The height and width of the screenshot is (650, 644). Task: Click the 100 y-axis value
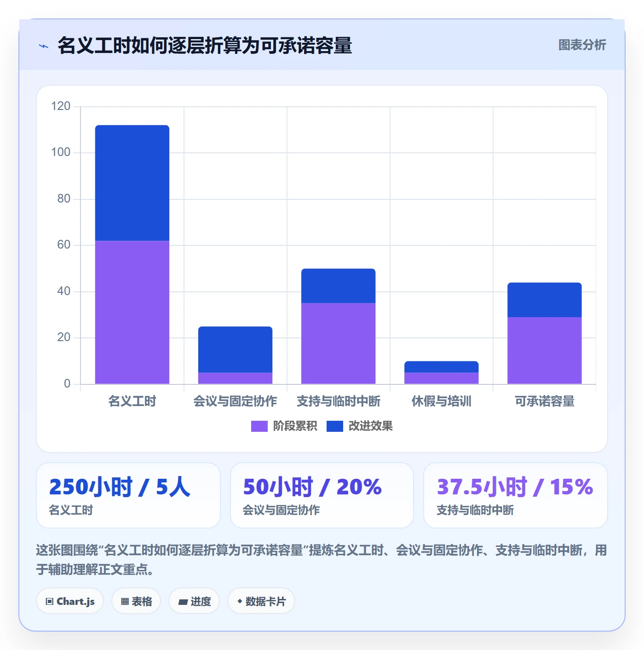[61, 152]
